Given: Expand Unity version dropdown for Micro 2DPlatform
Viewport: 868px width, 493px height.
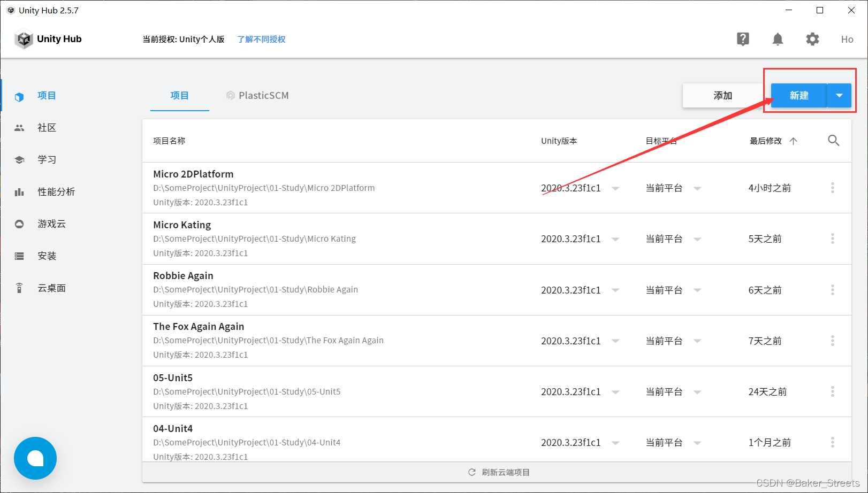Looking at the screenshot, I should [615, 188].
